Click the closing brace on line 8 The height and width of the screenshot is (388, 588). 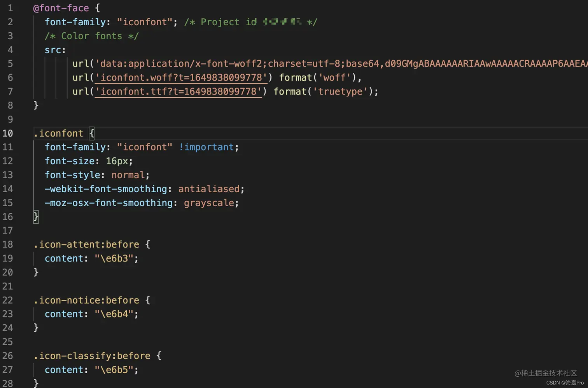(x=36, y=105)
